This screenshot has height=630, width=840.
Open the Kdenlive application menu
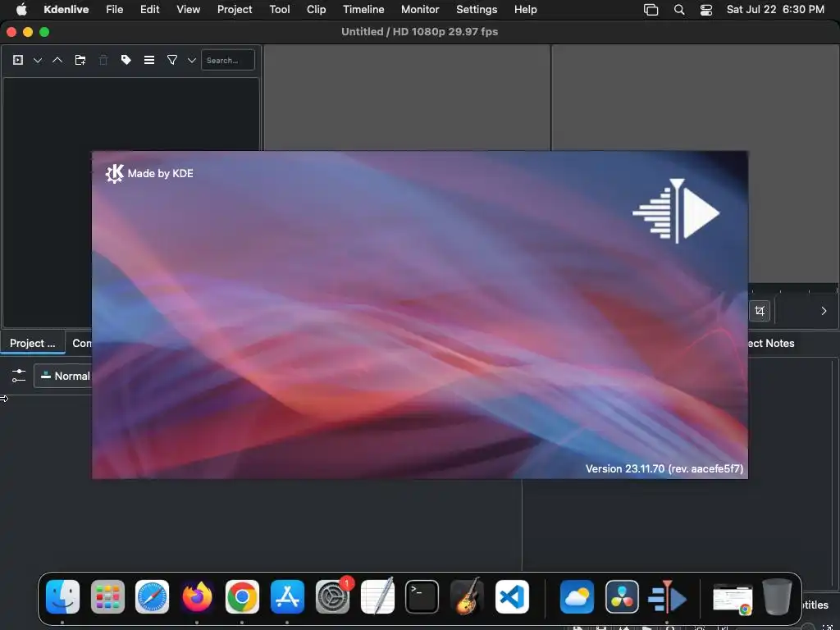[x=66, y=10]
